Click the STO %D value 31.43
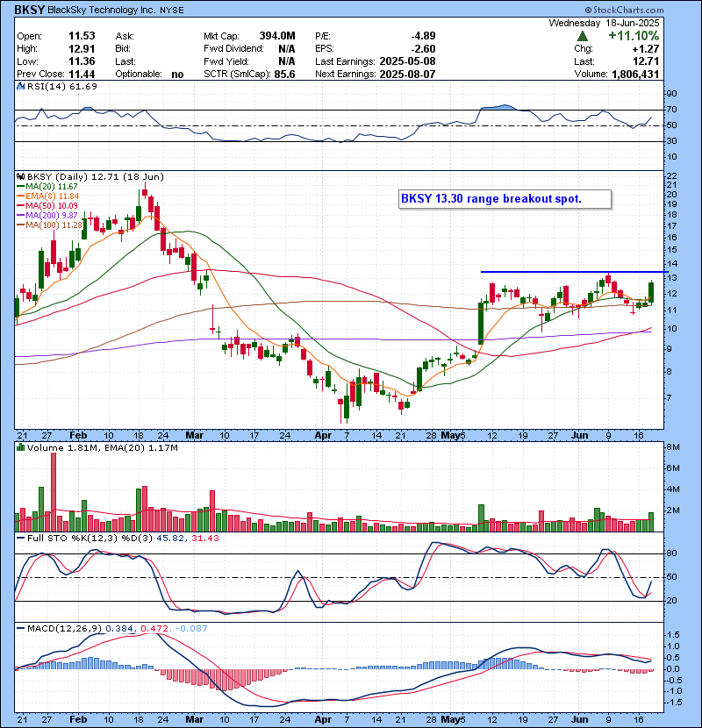The width and height of the screenshot is (702, 728). coord(205,539)
